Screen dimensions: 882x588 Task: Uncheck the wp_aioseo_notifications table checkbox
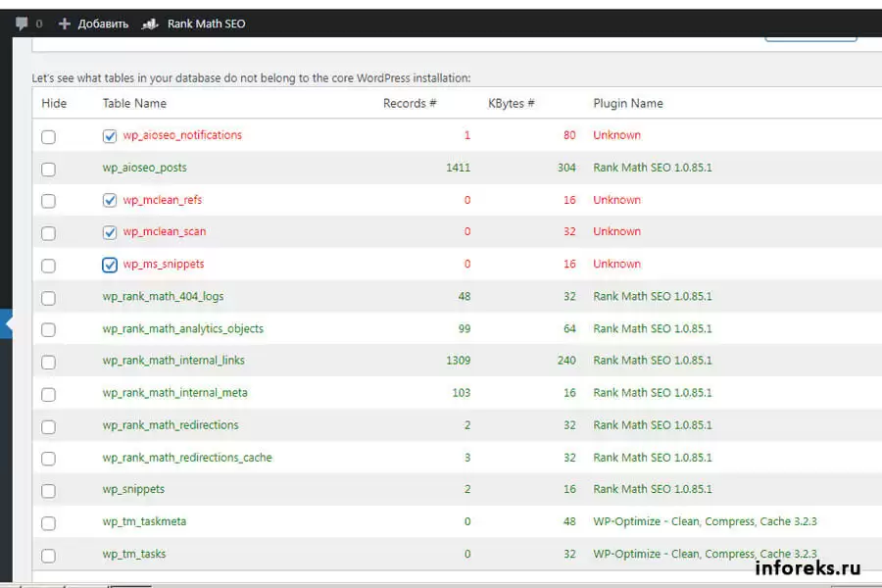coord(110,136)
